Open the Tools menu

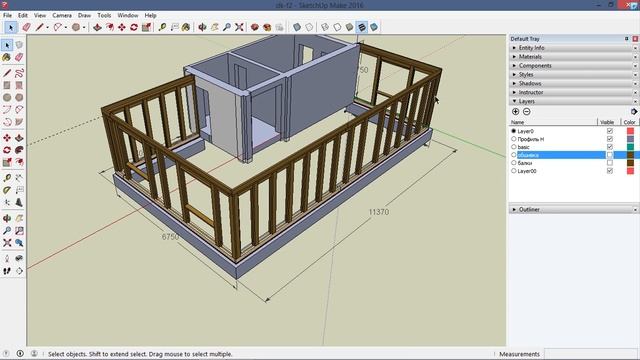(x=104, y=15)
